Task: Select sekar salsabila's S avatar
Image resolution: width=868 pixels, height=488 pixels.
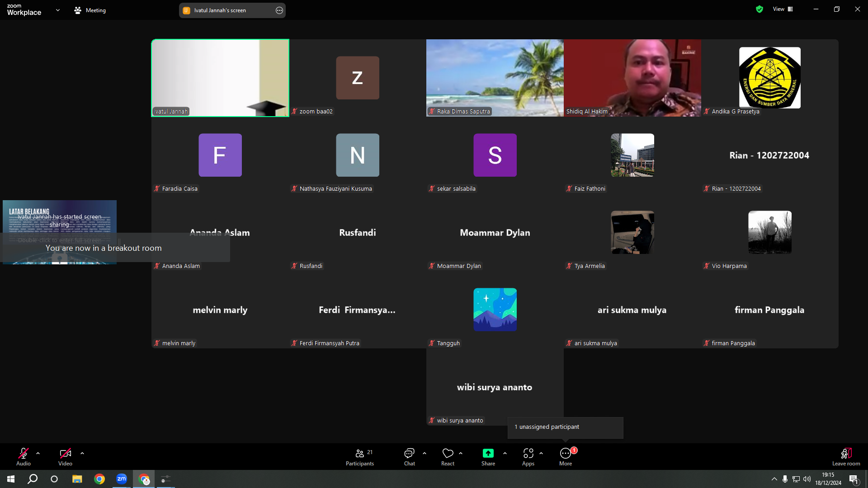Action: 495,155
